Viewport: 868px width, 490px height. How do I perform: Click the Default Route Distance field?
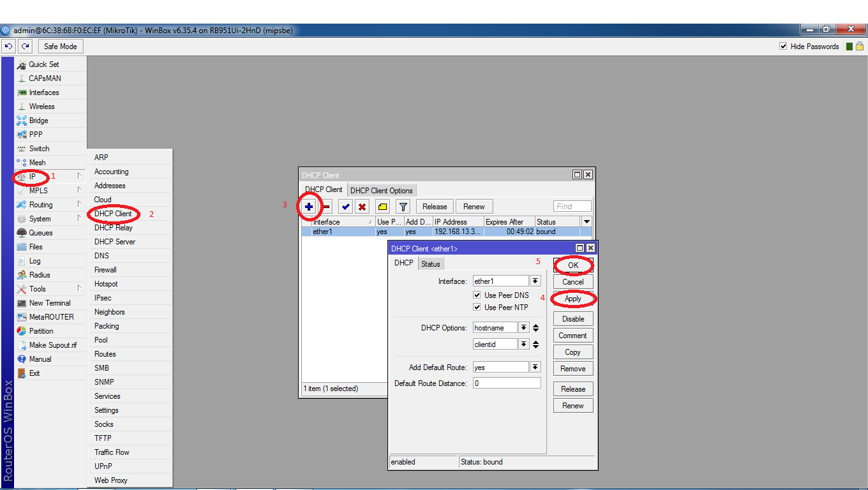pyautogui.click(x=507, y=383)
